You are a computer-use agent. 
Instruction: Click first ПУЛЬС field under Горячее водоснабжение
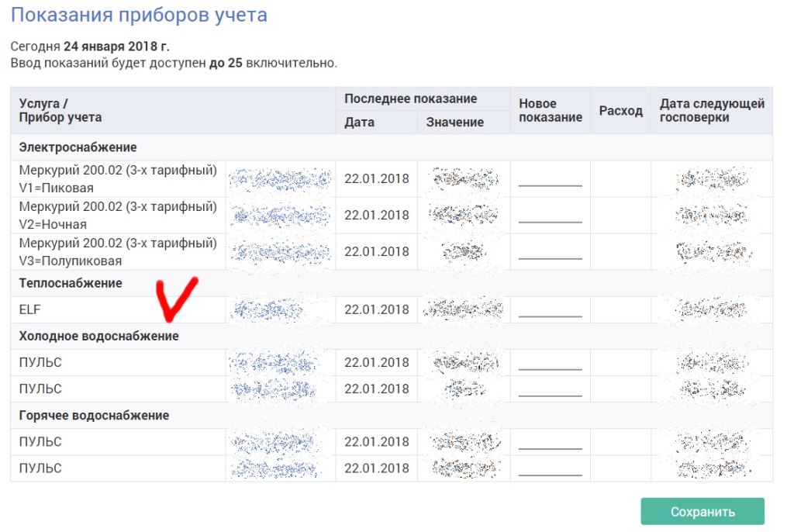click(x=550, y=442)
